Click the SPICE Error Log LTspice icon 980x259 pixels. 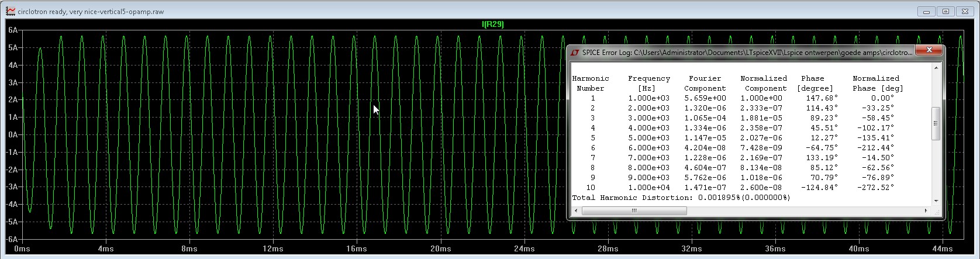(575, 52)
